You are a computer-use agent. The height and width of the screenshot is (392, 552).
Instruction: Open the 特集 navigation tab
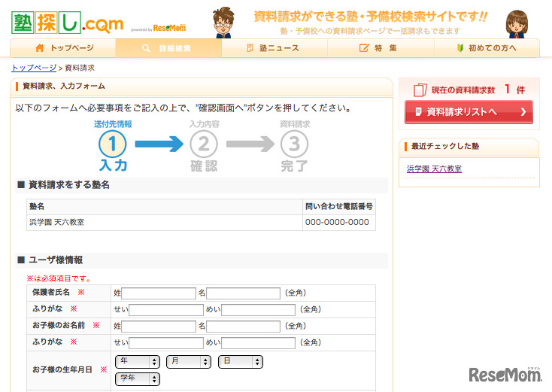(381, 48)
